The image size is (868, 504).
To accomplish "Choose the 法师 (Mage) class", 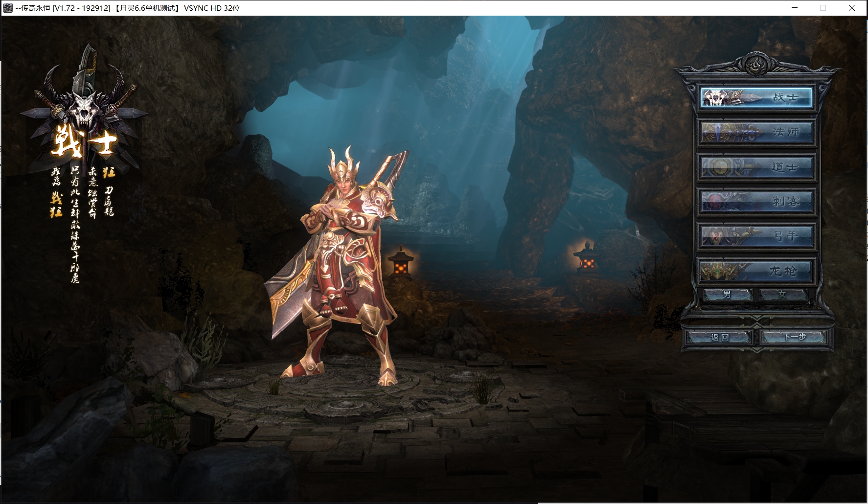I will coord(756,132).
